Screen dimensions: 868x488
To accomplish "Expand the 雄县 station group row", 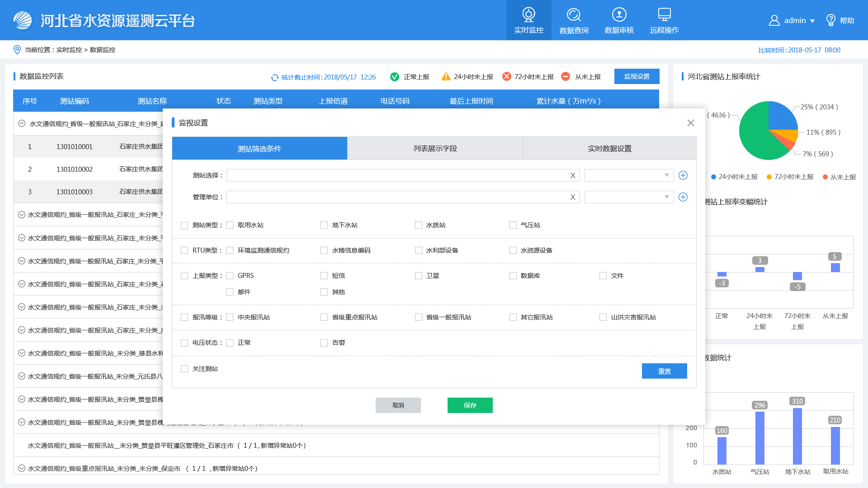I will 21,353.
